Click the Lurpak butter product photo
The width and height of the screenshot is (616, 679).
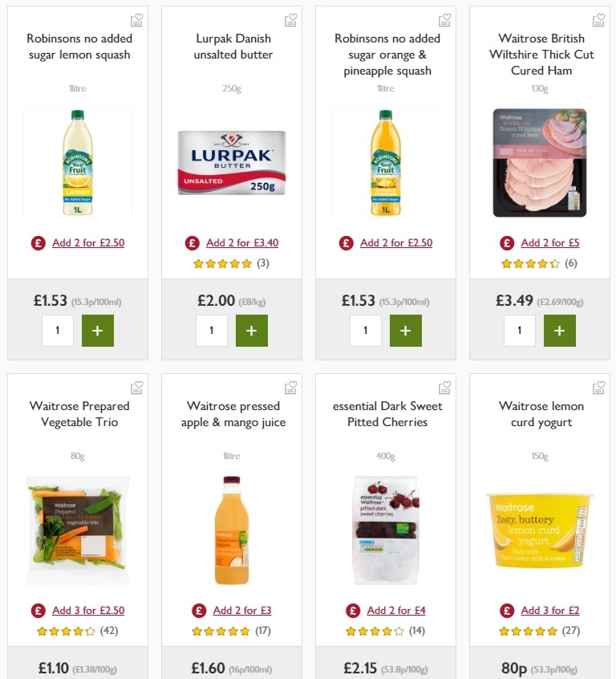pos(231,162)
